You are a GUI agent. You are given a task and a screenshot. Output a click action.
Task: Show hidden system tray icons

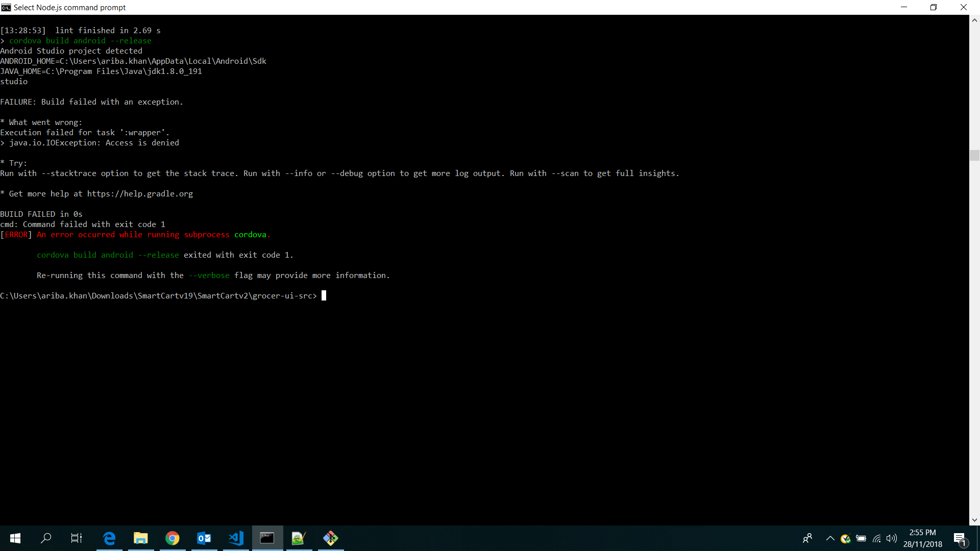pyautogui.click(x=830, y=538)
